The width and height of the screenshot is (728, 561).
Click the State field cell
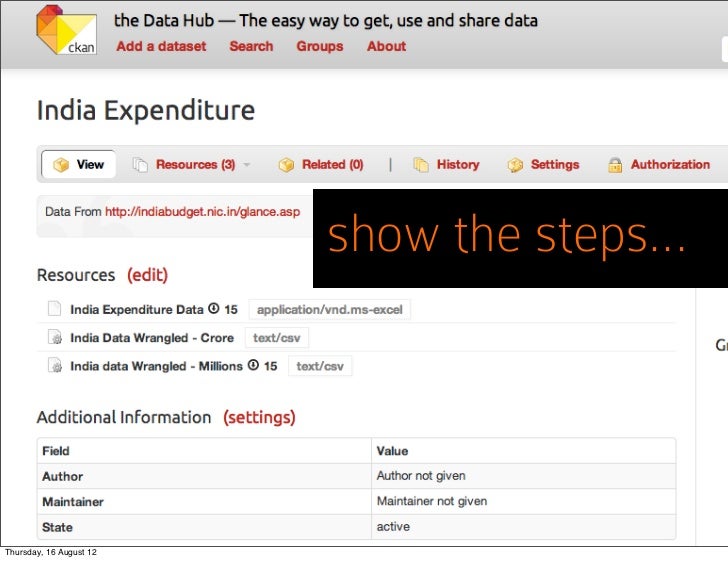(204, 527)
